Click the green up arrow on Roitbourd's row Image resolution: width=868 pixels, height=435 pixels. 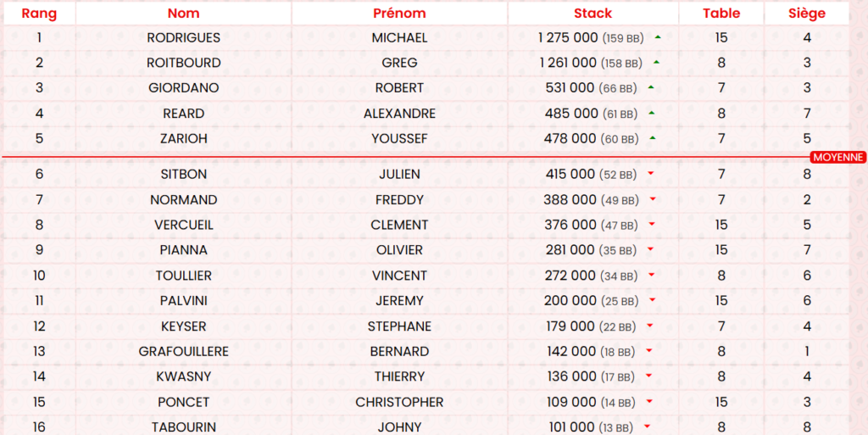[656, 63]
